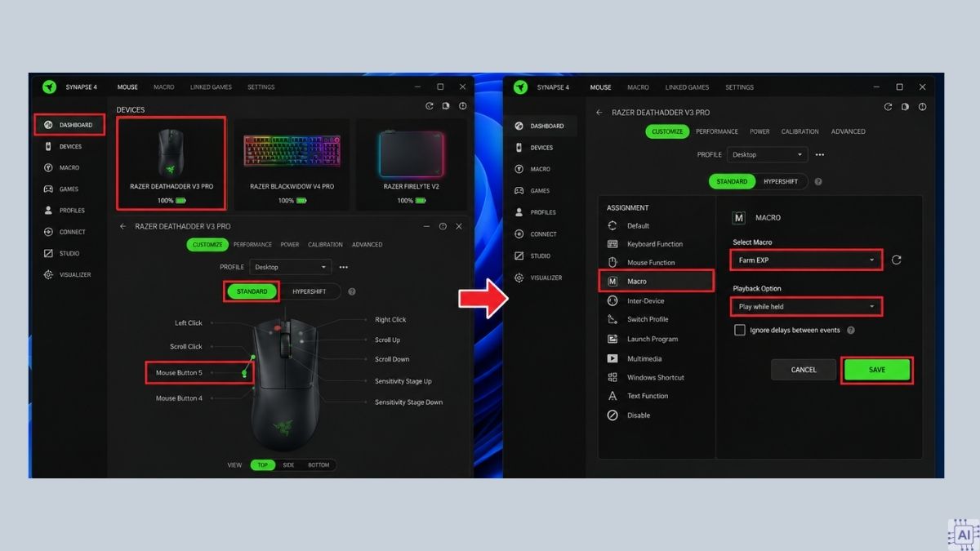Save the macro assignment
980x551 pixels.
[876, 370]
